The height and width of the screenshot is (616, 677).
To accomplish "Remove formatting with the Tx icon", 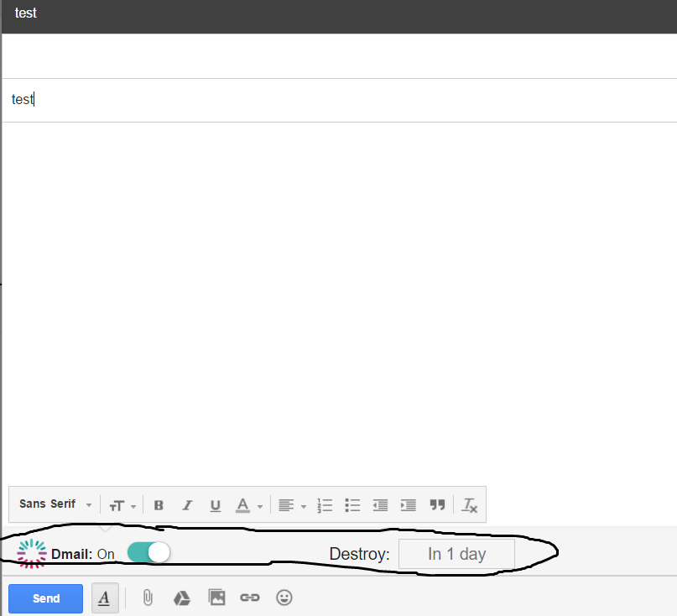I will [x=469, y=505].
